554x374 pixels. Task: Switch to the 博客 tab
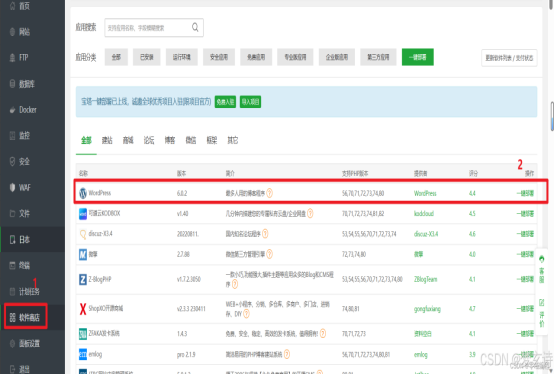[x=170, y=141]
